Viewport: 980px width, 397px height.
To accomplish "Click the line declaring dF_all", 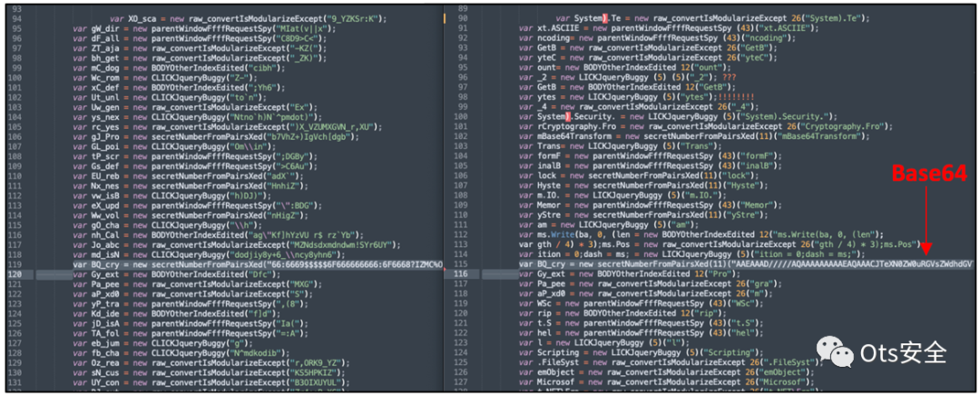I will pyautogui.click(x=200, y=37).
